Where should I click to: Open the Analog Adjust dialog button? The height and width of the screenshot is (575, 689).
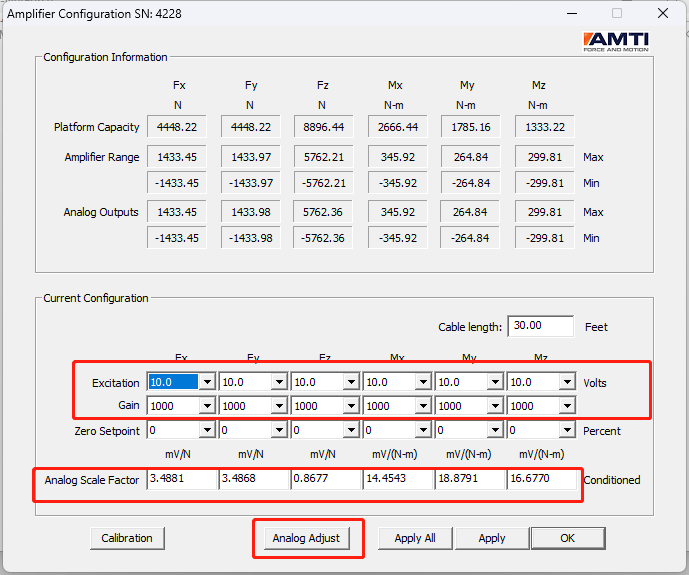click(x=306, y=538)
